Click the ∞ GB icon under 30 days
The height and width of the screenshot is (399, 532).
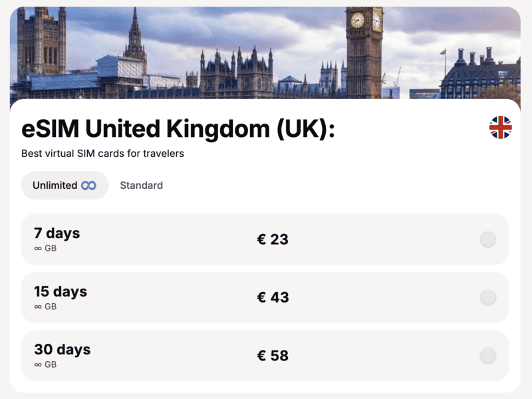click(x=39, y=364)
